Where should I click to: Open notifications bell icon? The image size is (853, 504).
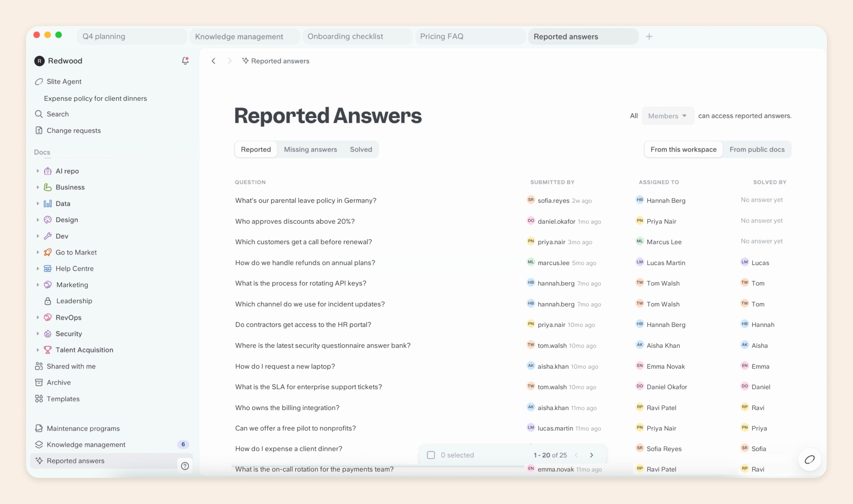(185, 60)
